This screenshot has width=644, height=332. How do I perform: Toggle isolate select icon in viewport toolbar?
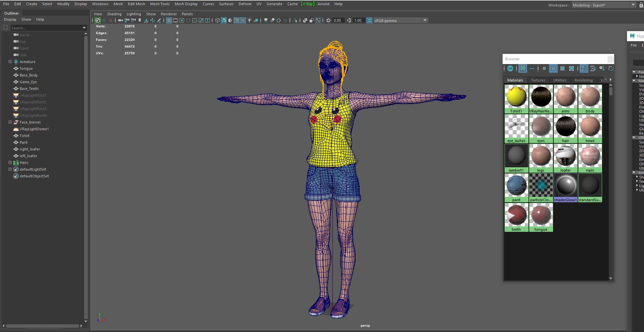point(295,20)
